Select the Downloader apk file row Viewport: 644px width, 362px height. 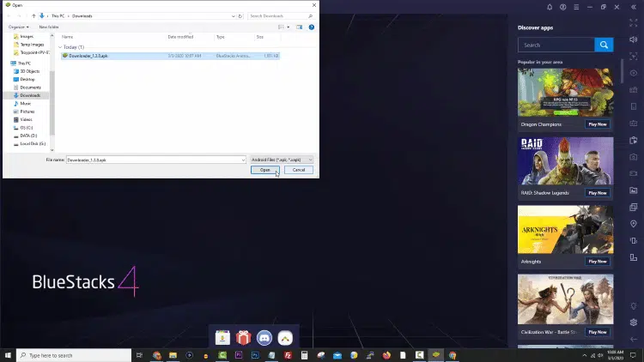point(171,56)
